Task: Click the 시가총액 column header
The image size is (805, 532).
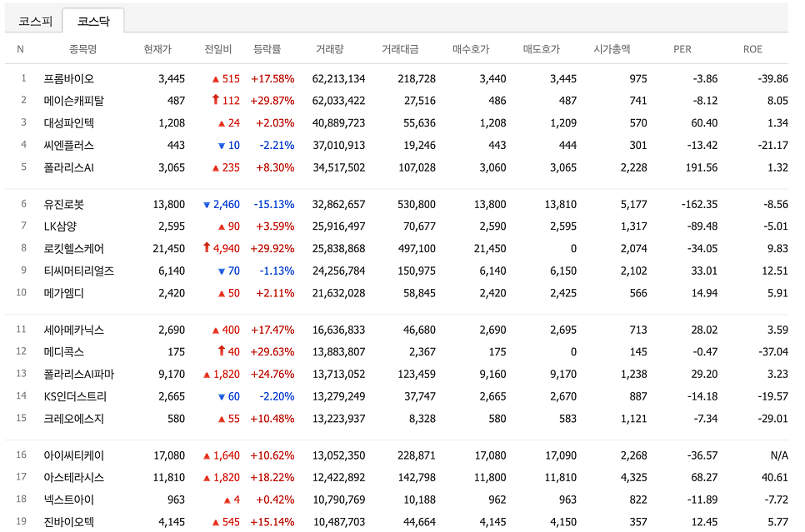Action: [612, 49]
